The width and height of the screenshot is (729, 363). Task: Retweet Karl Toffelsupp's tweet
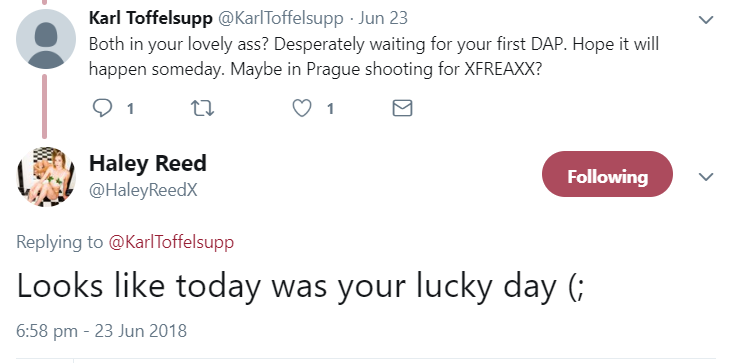click(x=202, y=108)
